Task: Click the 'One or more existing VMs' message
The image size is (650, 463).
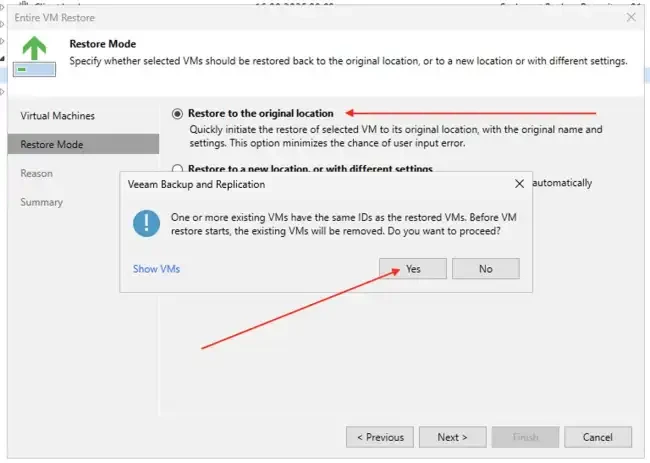Action: [344, 224]
